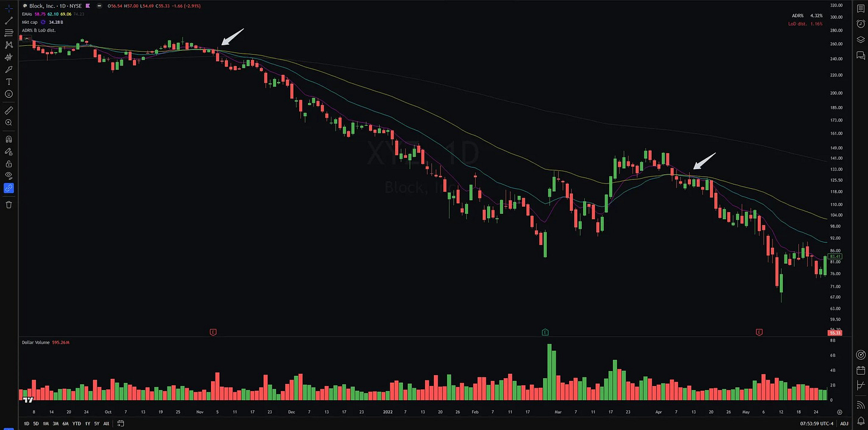Image resolution: width=868 pixels, height=430 pixels.
Task: Click the red 55.33 current price label
Action: point(835,333)
